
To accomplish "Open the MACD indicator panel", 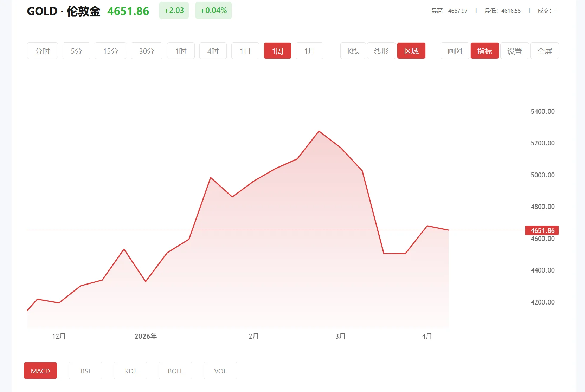I will pos(40,371).
